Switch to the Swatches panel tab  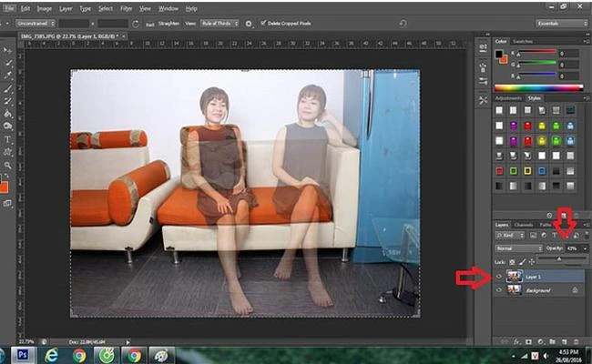[x=523, y=41]
